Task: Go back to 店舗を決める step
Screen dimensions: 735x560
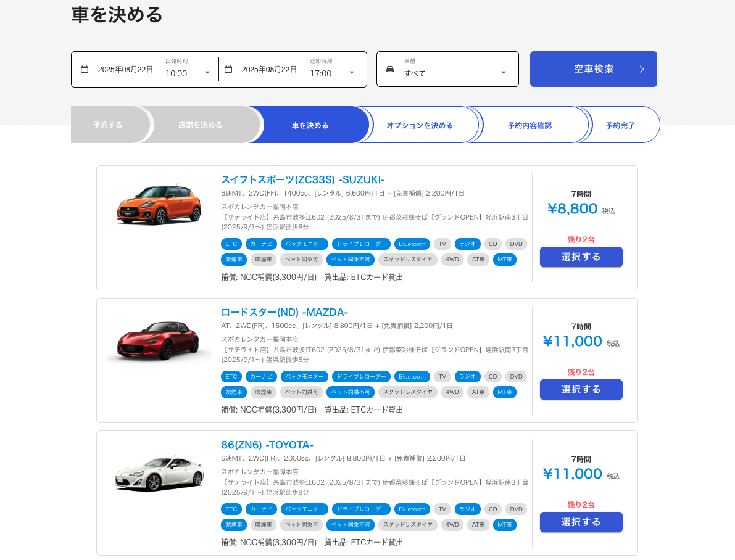Action: (x=201, y=125)
